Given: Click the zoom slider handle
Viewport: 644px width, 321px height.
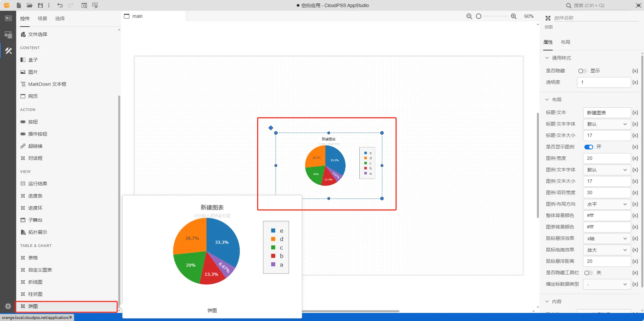Looking at the screenshot, I should 479,16.
